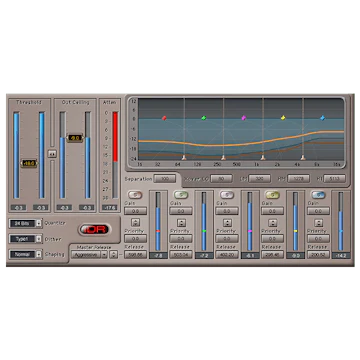Click the Release field showing 402.20

[227, 255]
